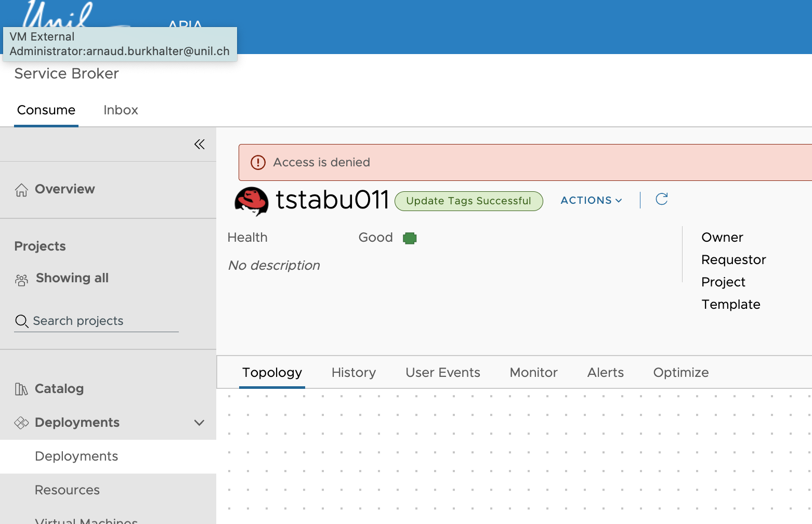The image size is (812, 524).
Task: Click the Red Hat deployment icon
Action: 252,201
